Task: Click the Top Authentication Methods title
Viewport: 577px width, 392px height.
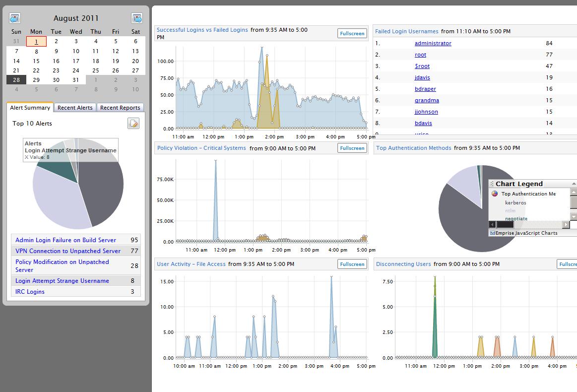Action: pyautogui.click(x=413, y=148)
